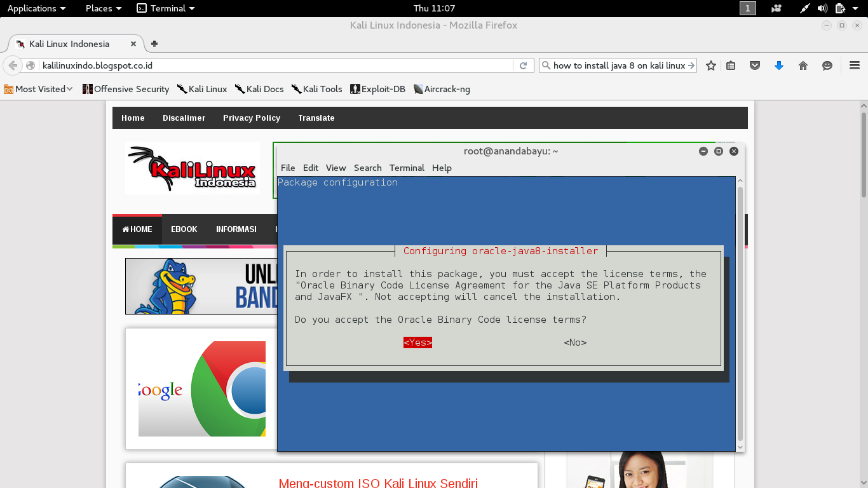Viewport: 868px width, 488px height.
Task: Click Google Chrome post thumbnail
Action: [202, 389]
